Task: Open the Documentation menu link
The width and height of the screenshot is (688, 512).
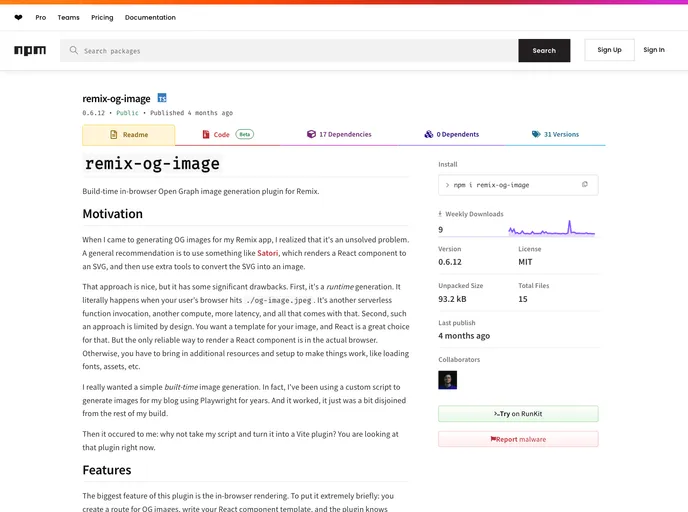Action: [x=150, y=18]
